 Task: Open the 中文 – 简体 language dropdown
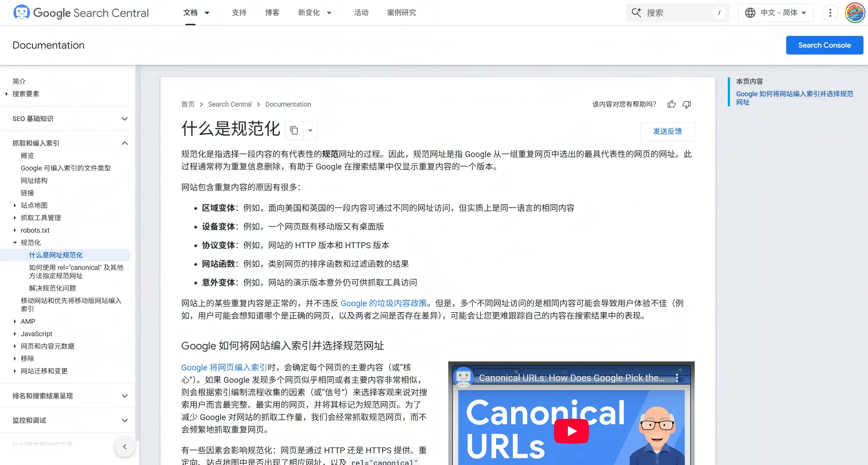776,12
